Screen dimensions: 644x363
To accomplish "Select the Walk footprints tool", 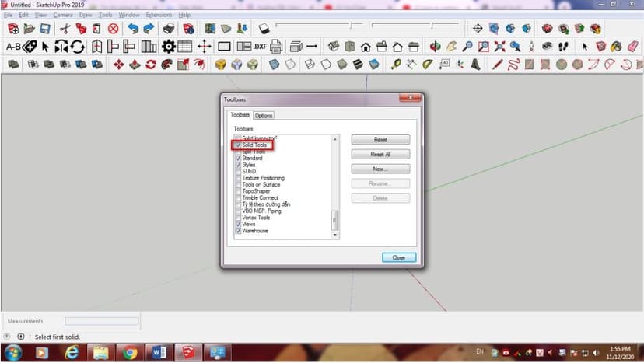I will click(x=563, y=47).
